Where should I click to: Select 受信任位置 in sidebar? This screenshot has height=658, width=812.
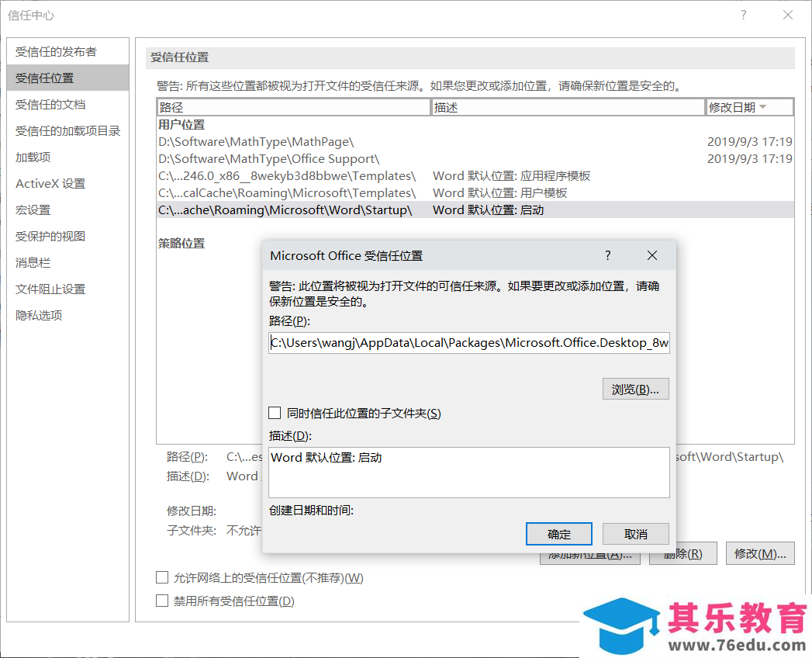coord(67,78)
